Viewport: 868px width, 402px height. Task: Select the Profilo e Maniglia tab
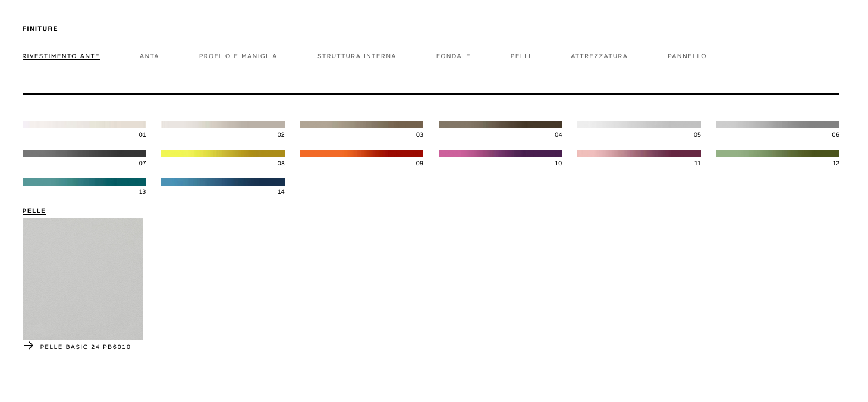238,56
